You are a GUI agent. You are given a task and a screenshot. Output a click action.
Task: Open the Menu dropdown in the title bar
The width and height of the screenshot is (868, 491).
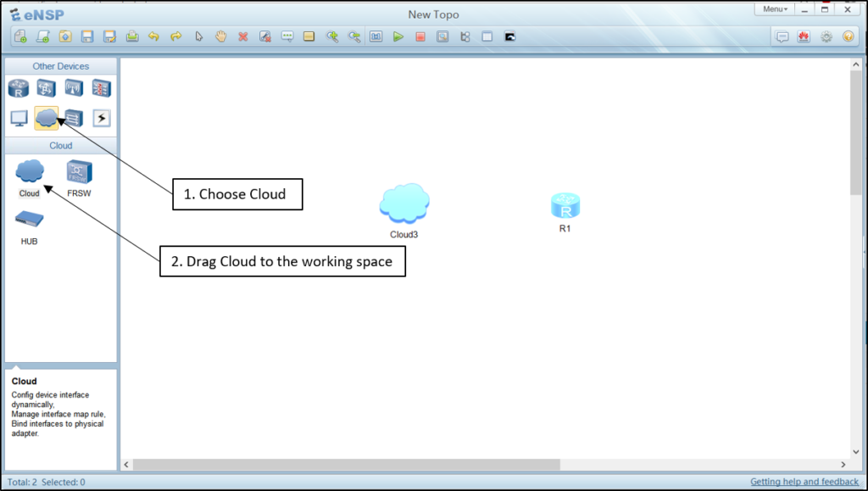pos(772,8)
